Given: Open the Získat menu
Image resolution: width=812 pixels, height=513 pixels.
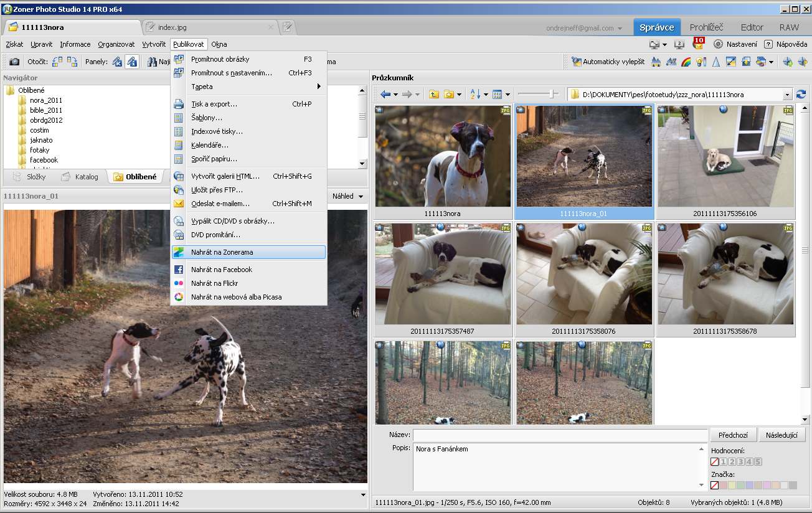Looking at the screenshot, I should coord(14,44).
